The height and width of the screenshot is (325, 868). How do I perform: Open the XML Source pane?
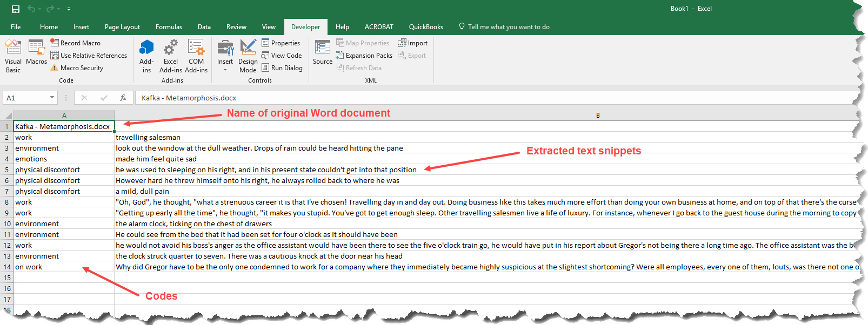tap(323, 52)
